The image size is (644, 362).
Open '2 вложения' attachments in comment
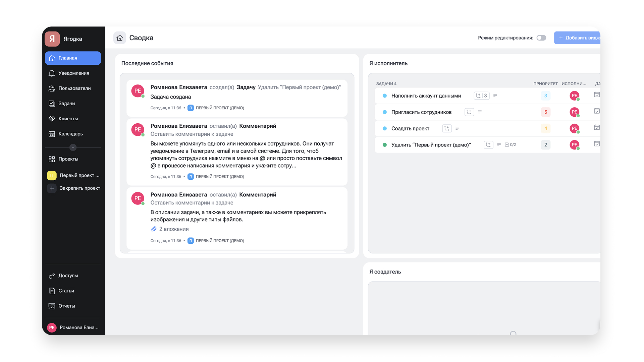(170, 229)
